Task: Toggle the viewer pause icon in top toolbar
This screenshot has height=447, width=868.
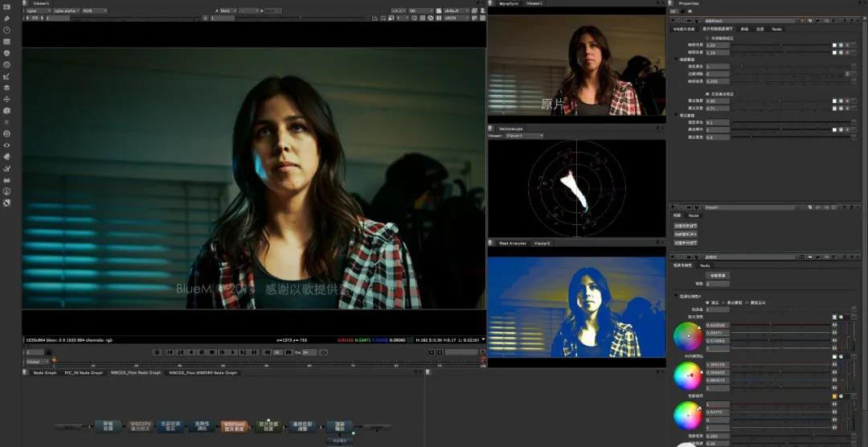Action: tap(438, 18)
